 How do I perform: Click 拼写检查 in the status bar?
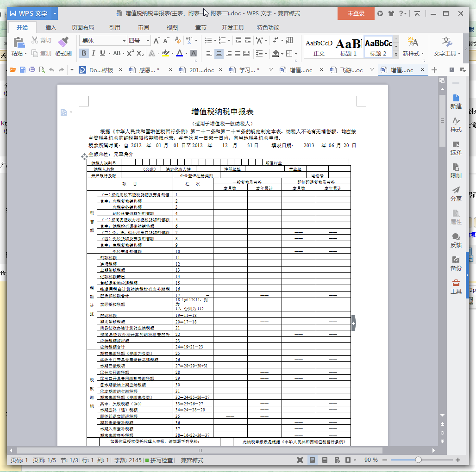tap(159, 460)
